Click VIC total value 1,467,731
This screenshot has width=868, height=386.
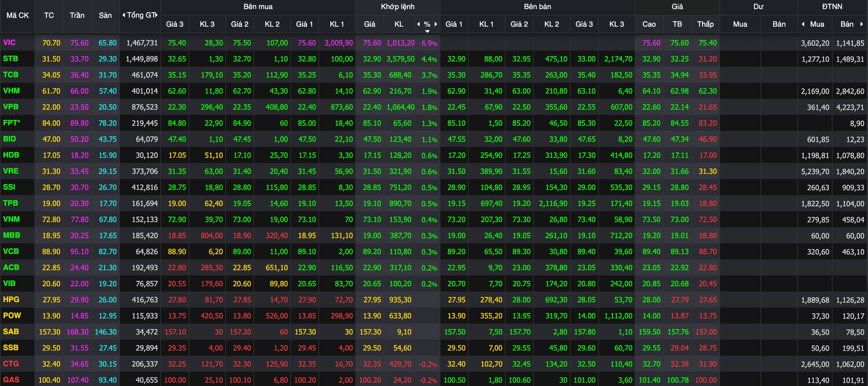point(142,43)
